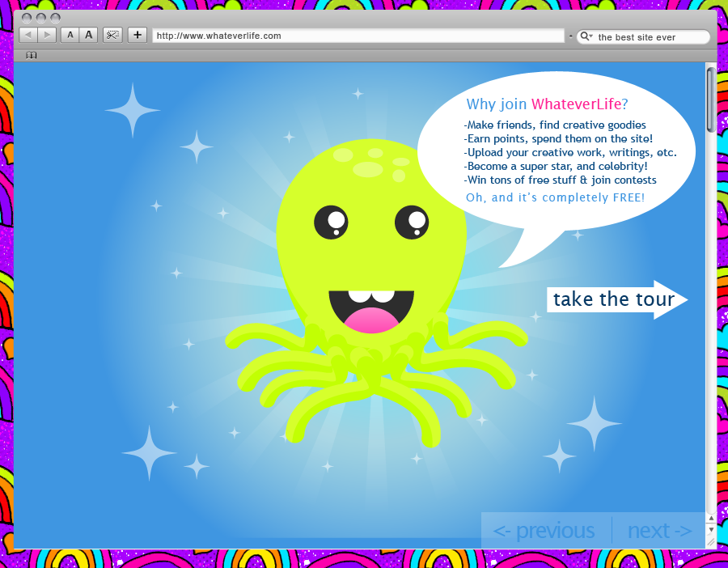Click the vertical scrollbar thumb
Screen dimensions: 728x568
(x=711, y=100)
